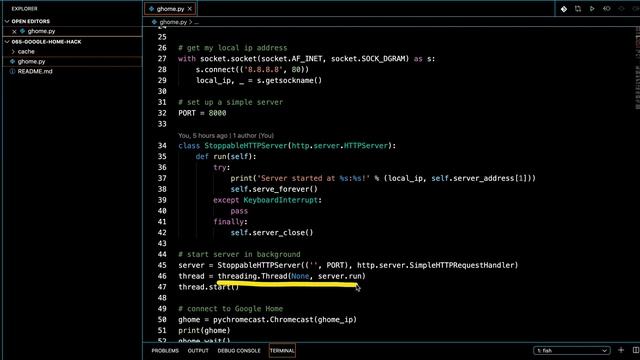
Task: Click line number 27 in the gutter
Action: click(162, 59)
